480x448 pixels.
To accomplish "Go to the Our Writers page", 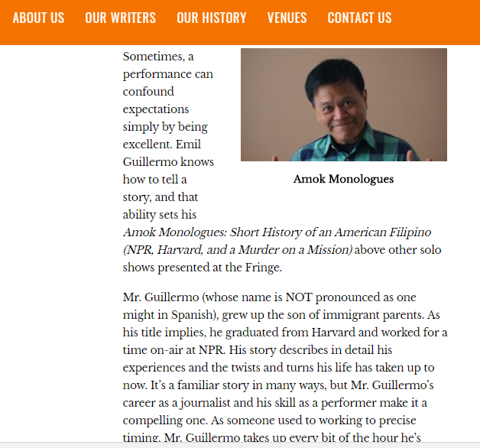I will (x=120, y=18).
